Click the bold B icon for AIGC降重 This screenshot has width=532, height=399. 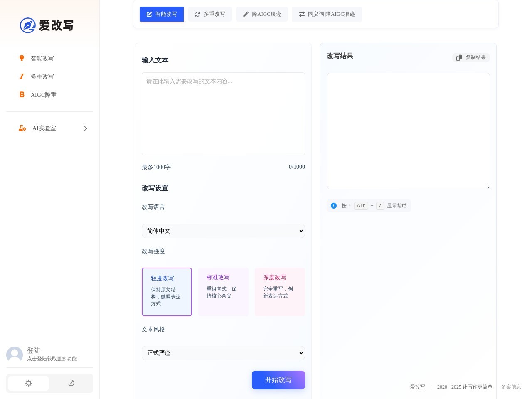pos(22,95)
